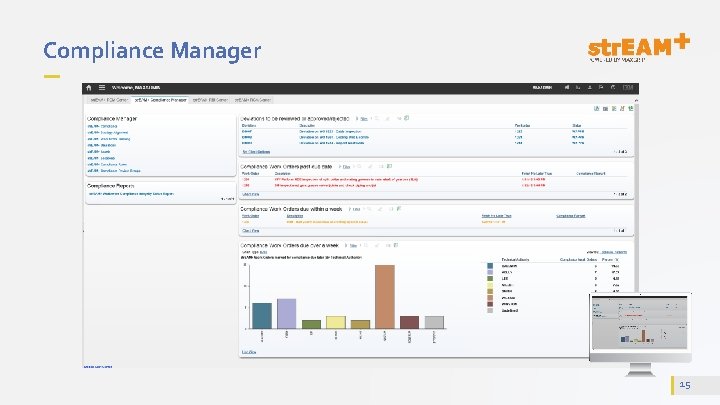Open the bulletins icon in top bar
Image resolution: width=720 pixels, height=405 pixels.
(567, 87)
